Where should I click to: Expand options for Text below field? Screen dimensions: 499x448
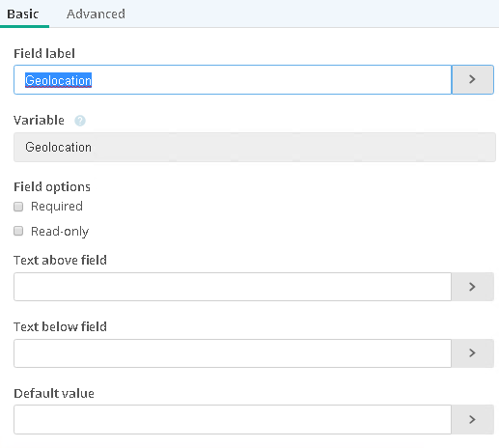472,353
